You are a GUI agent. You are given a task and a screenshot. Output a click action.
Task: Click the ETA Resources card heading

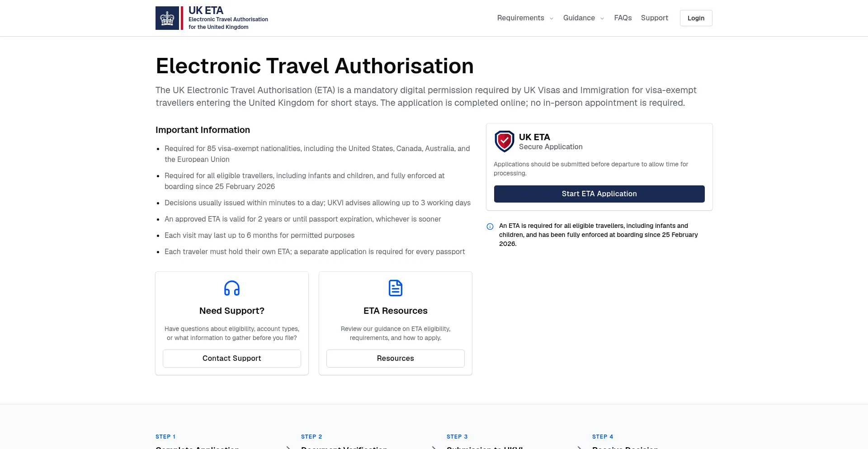tap(396, 311)
